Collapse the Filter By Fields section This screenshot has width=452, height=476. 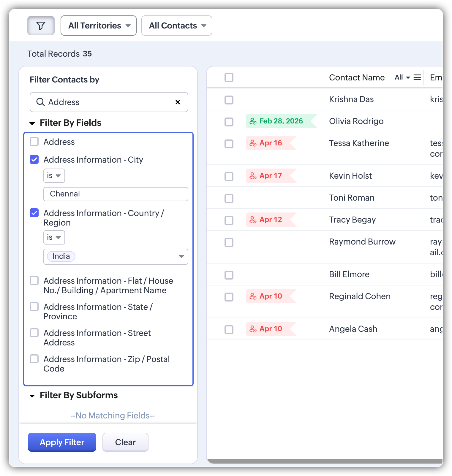click(32, 123)
